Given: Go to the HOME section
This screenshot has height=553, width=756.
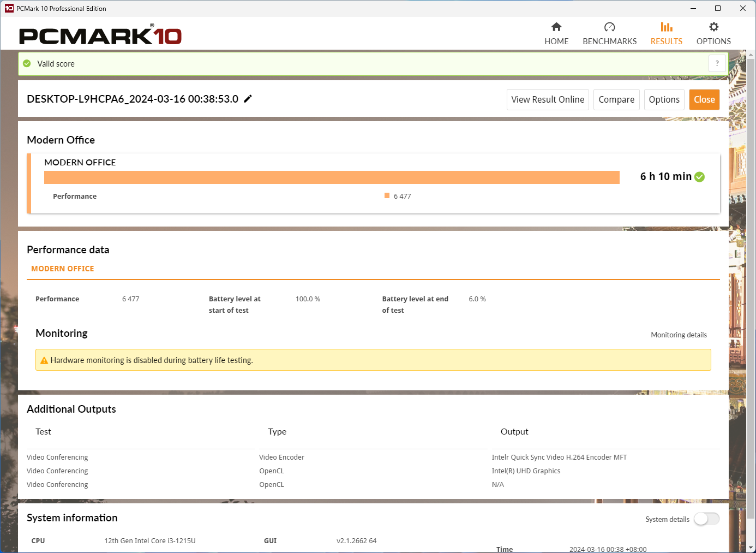Looking at the screenshot, I should click(x=556, y=34).
